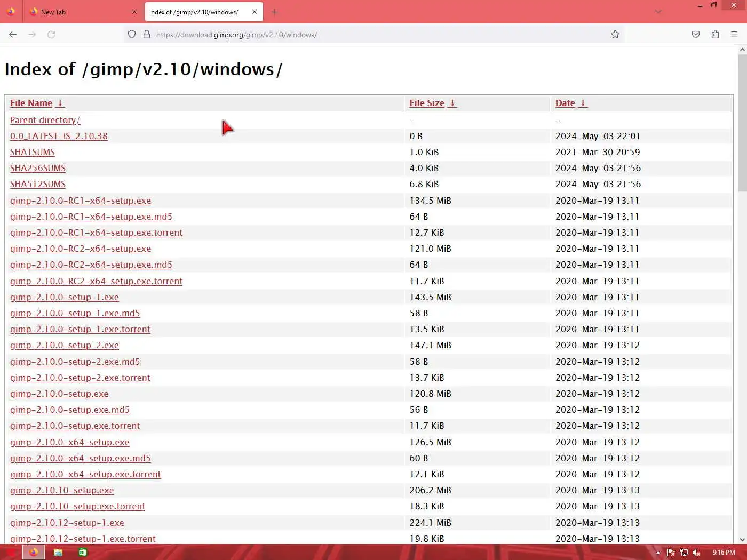
Task: Open File Explorer from the taskbar
Action: tap(58, 553)
